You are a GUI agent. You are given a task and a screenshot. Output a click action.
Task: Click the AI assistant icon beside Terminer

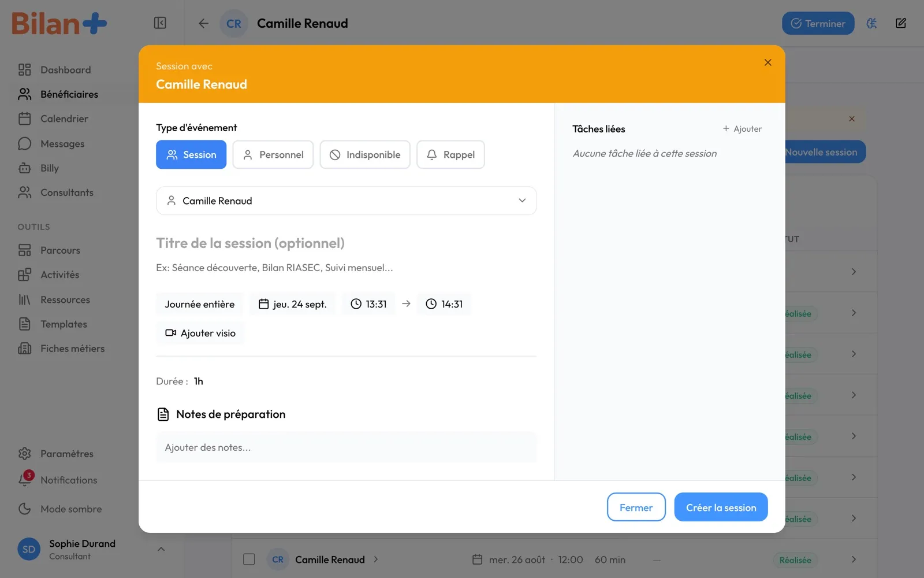point(871,23)
